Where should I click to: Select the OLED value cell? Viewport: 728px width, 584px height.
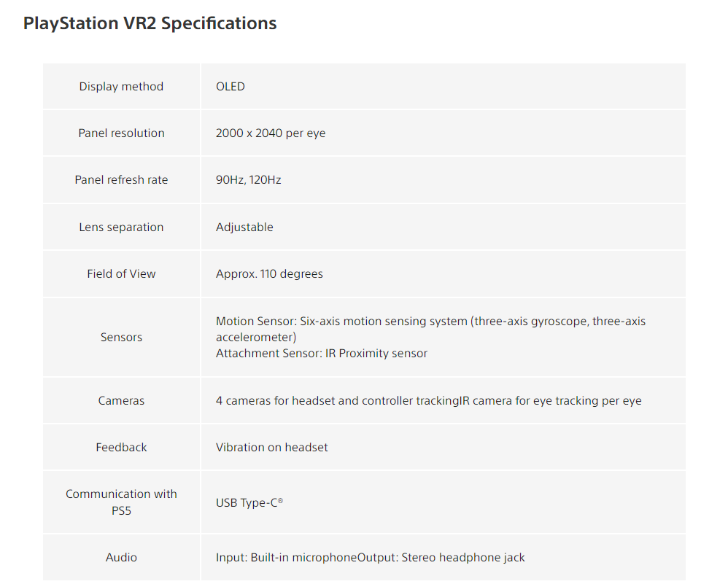[231, 87]
